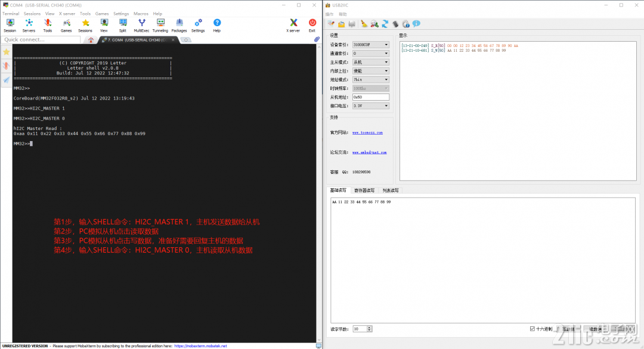The width and height of the screenshot is (644, 349).
Task: Click the paperclip icon beside the tabs
Action: (x=317, y=40)
